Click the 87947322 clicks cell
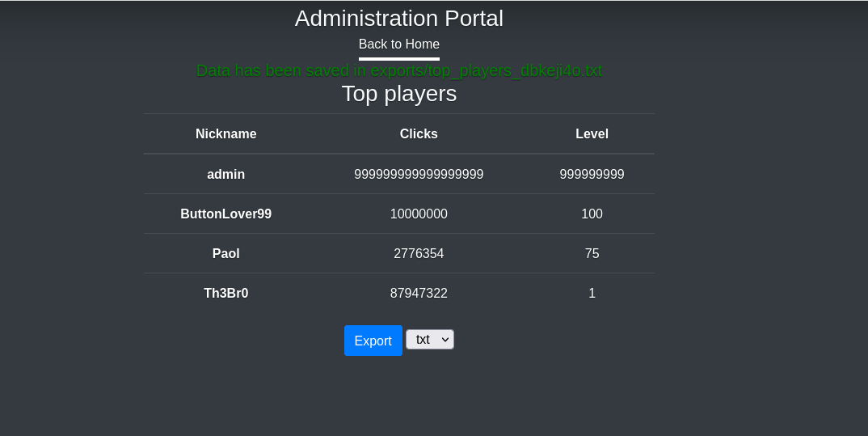 pos(419,293)
